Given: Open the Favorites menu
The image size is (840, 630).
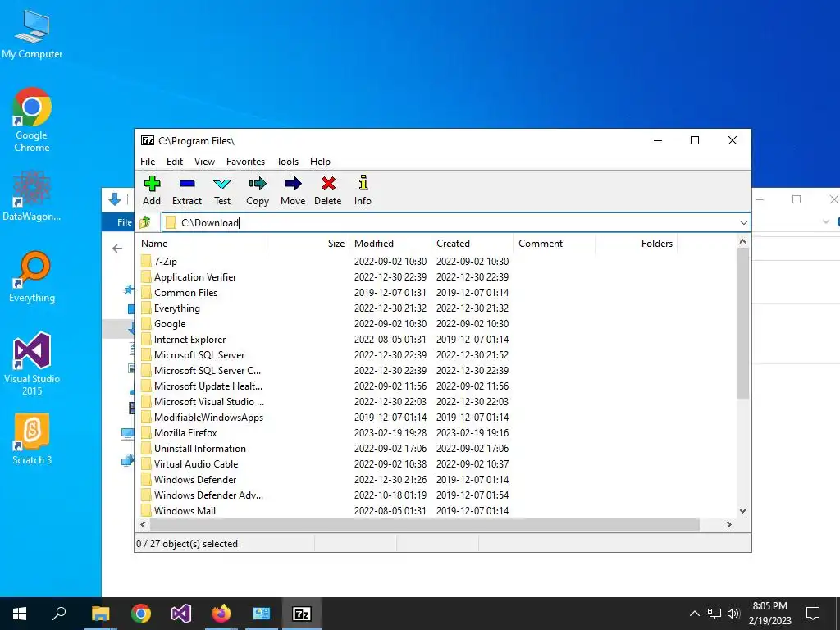Looking at the screenshot, I should (x=245, y=162).
